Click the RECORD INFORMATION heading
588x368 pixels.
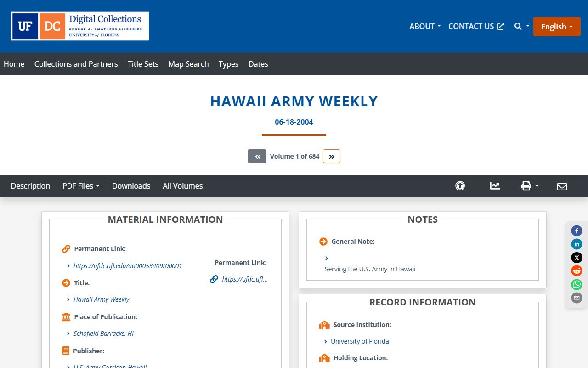423,302
